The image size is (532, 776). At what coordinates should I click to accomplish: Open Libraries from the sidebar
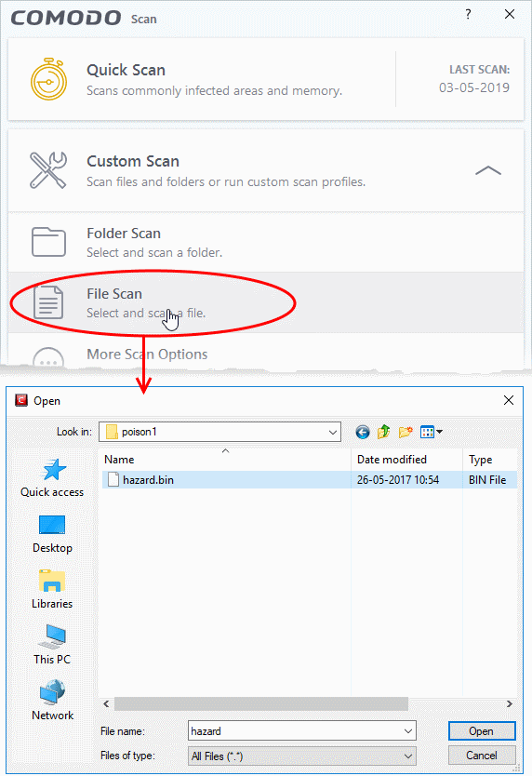[x=52, y=589]
